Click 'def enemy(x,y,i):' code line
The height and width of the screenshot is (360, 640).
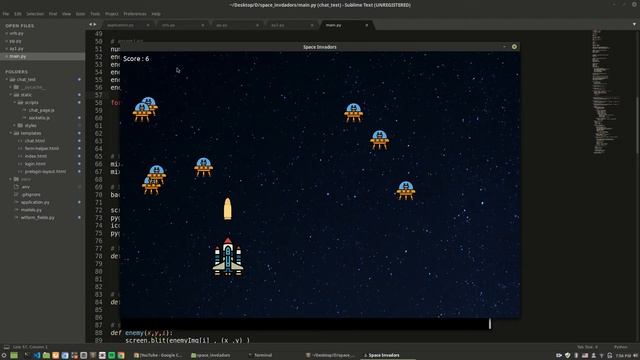[142, 333]
